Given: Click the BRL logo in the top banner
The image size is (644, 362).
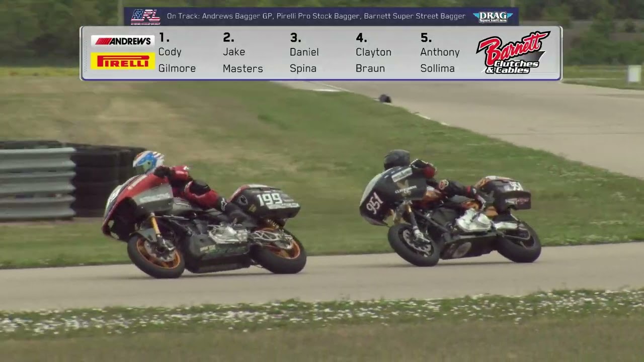Looking at the screenshot, I should point(145,17).
